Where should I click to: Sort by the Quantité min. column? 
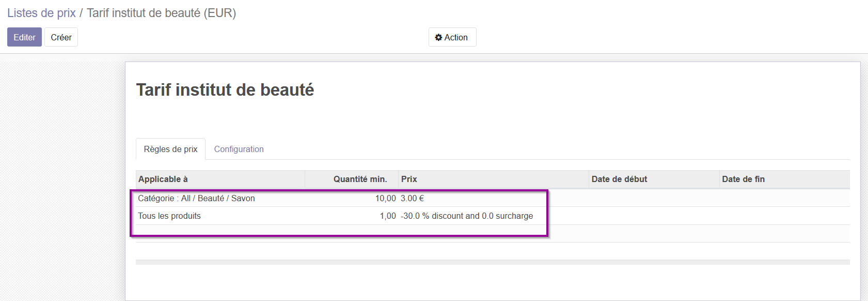(352, 179)
